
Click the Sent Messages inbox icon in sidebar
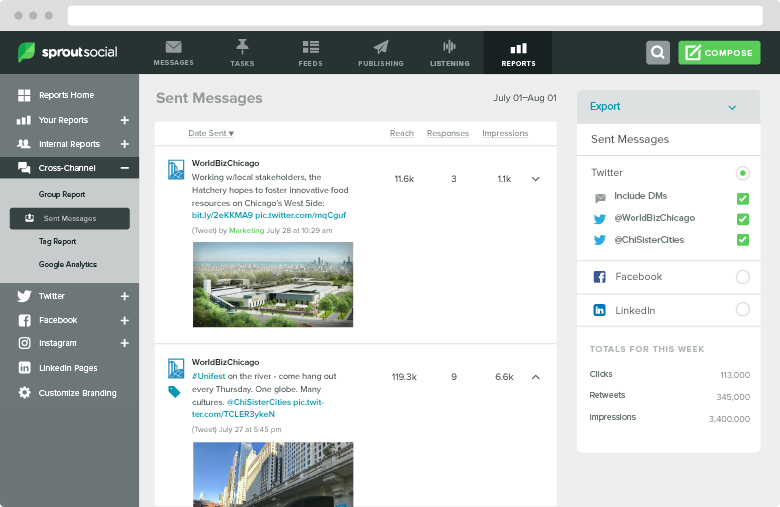coord(29,218)
